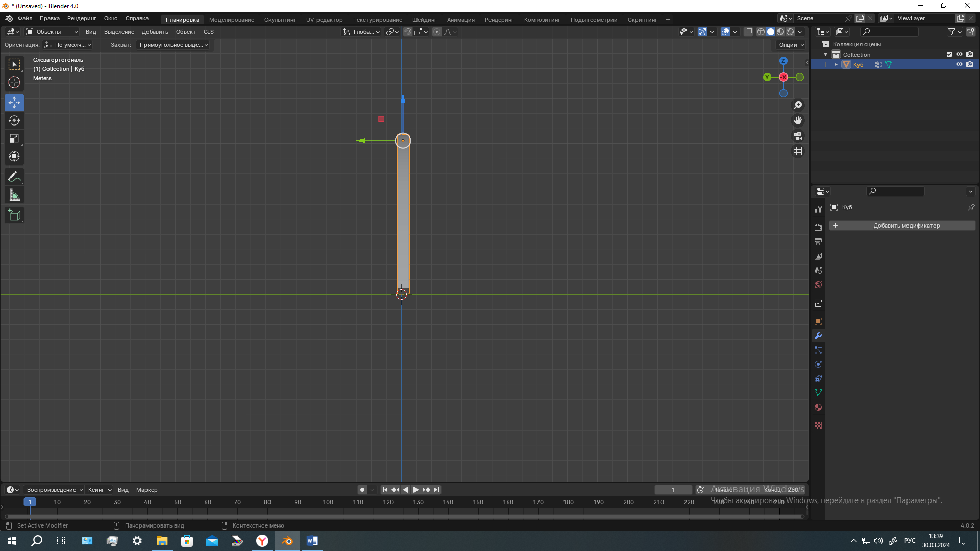The height and width of the screenshot is (551, 980).
Task: Select the Measure ruler tool
Action: click(x=14, y=195)
